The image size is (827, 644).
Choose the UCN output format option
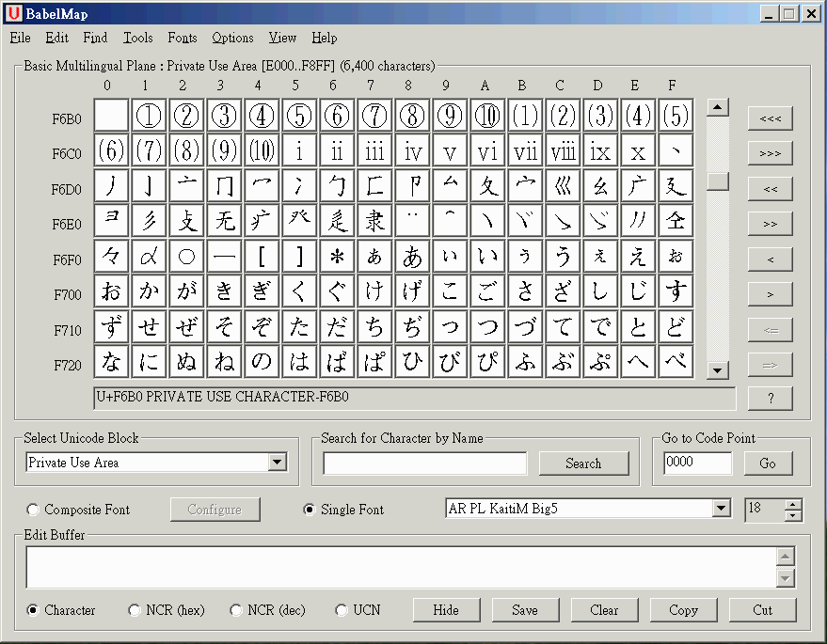(x=342, y=610)
